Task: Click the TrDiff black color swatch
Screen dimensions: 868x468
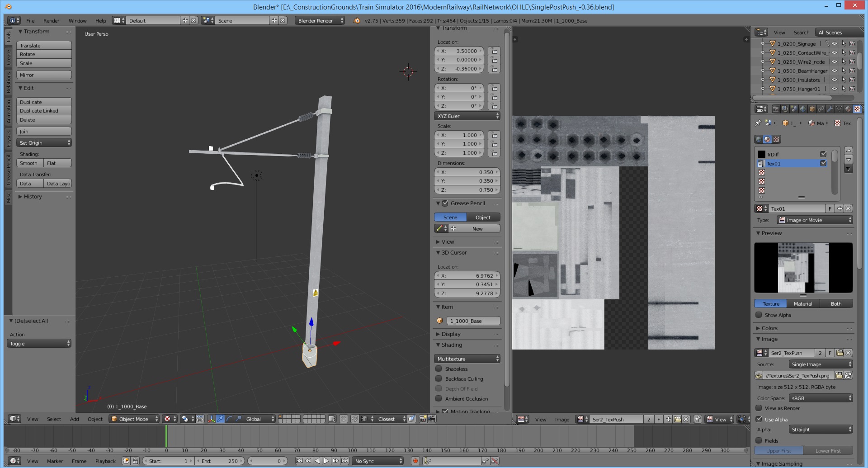Action: pyautogui.click(x=762, y=154)
